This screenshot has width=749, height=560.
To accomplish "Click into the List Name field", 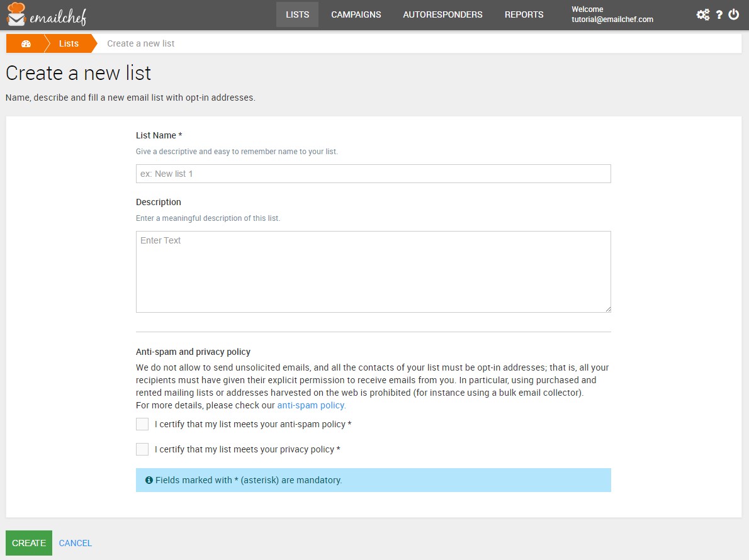I will 373,174.
